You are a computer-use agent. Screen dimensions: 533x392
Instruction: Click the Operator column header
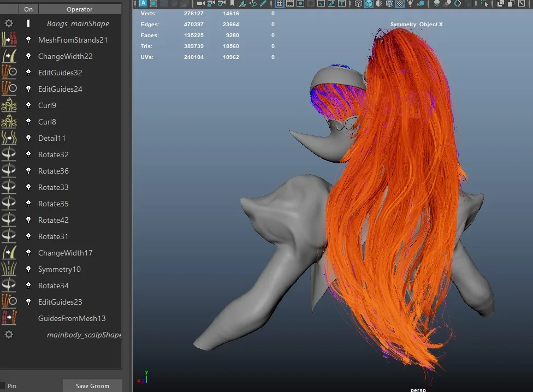[80, 9]
